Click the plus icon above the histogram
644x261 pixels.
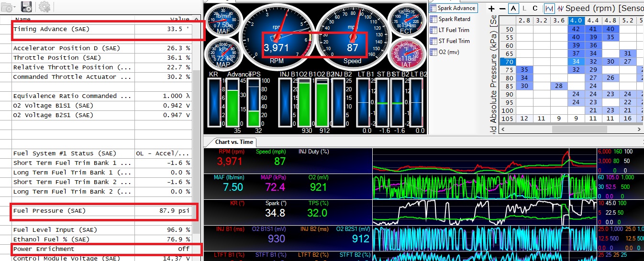pos(491,9)
